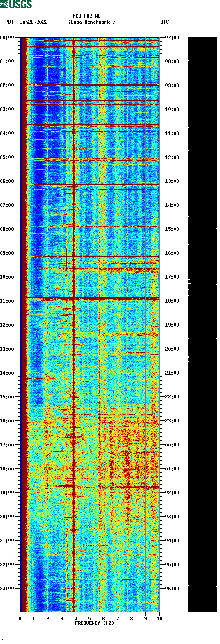
Task: Click the 22:00 label on PDT axis
Action: click(7, 565)
